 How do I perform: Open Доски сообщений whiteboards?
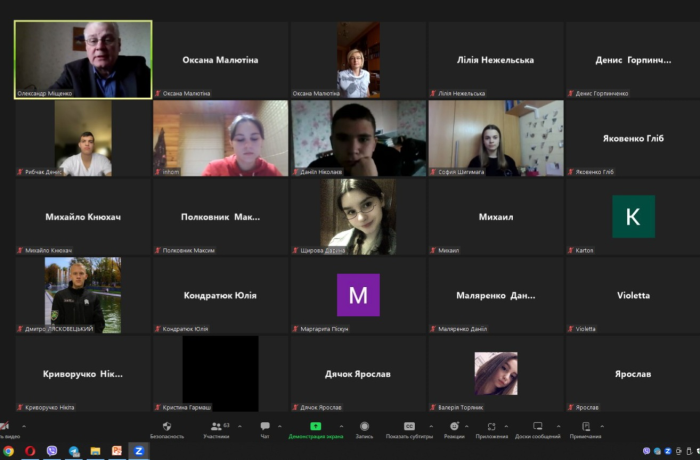coord(538,430)
